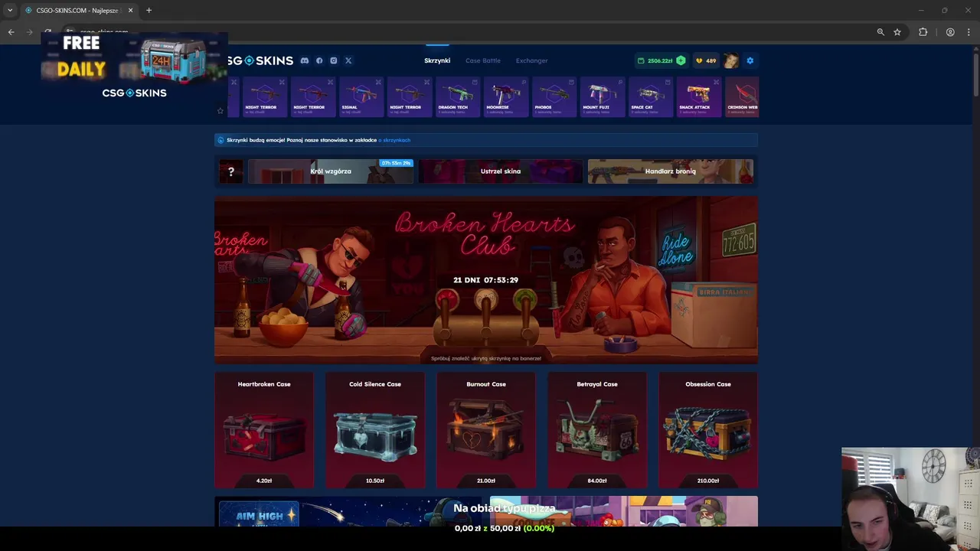Click the Crimson Web live drop card
This screenshot has width=980, height=551.
[x=742, y=97]
